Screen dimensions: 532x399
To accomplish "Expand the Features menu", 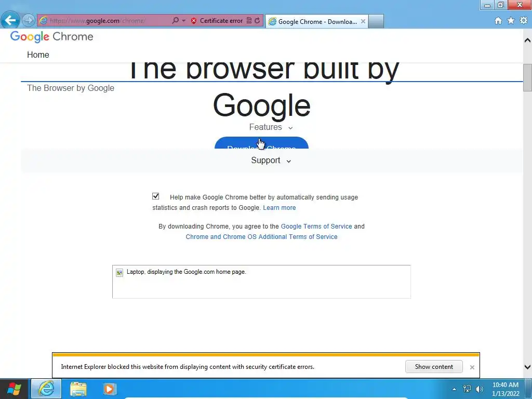I will click(x=271, y=127).
